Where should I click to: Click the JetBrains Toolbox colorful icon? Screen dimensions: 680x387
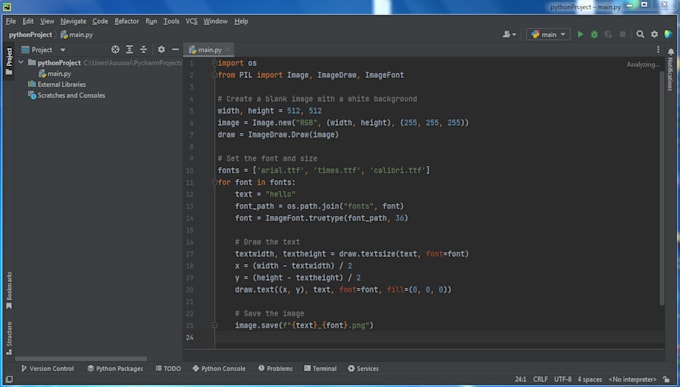pos(668,34)
